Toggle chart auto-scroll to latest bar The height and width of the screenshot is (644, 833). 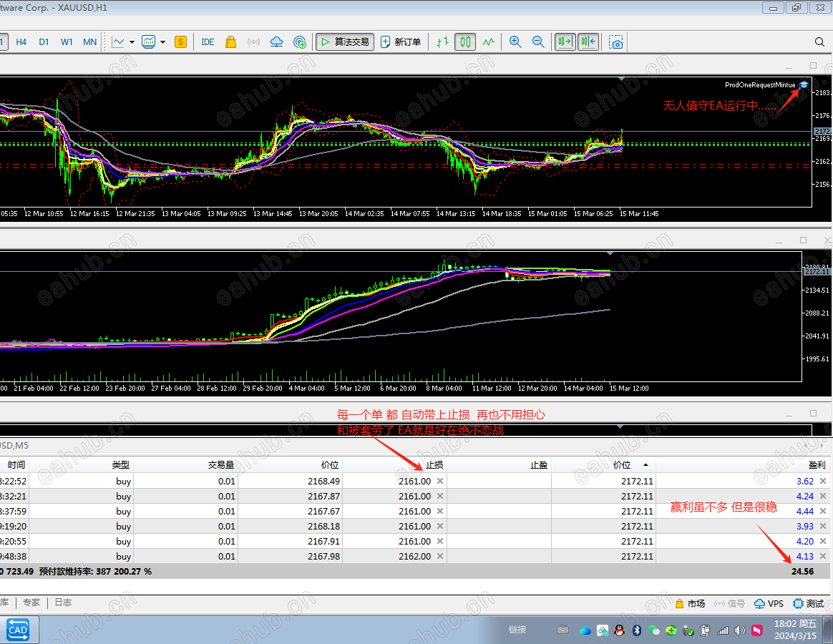pos(565,42)
